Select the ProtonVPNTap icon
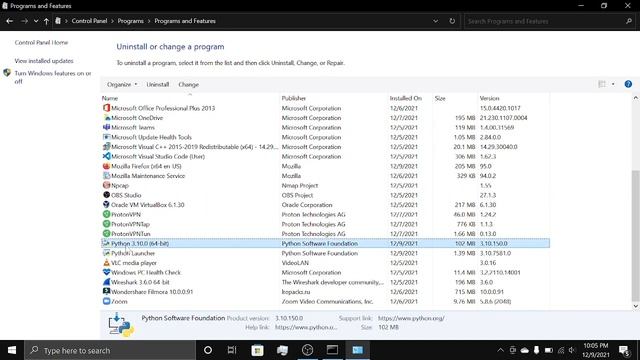Screen dimensions: 640x360 point(106,224)
